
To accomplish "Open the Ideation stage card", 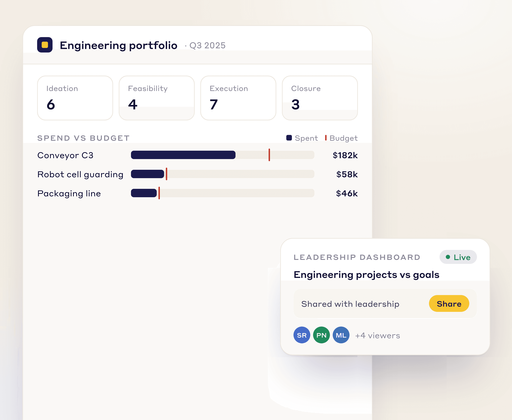I will click(75, 98).
